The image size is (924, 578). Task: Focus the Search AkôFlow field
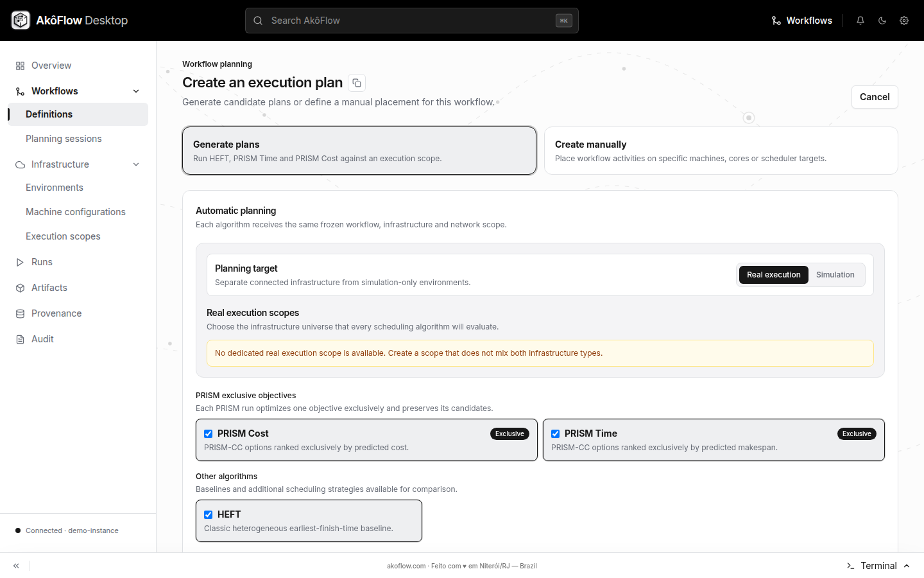(412, 21)
